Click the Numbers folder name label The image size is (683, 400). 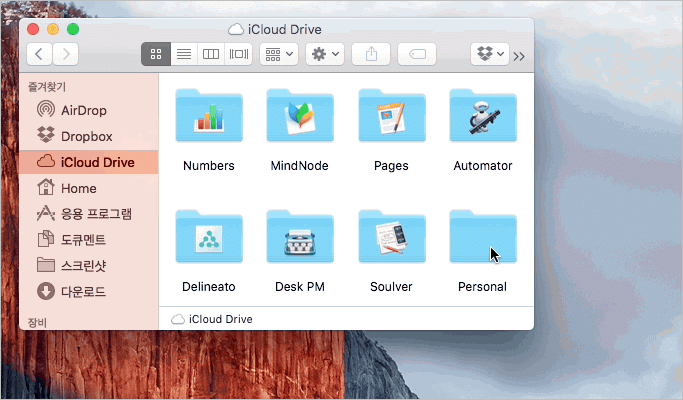point(209,166)
